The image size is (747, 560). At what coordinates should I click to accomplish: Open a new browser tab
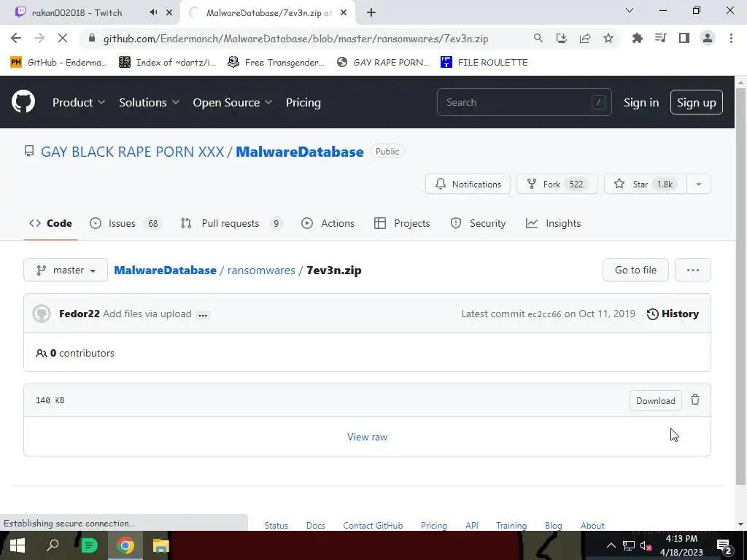tap(371, 13)
